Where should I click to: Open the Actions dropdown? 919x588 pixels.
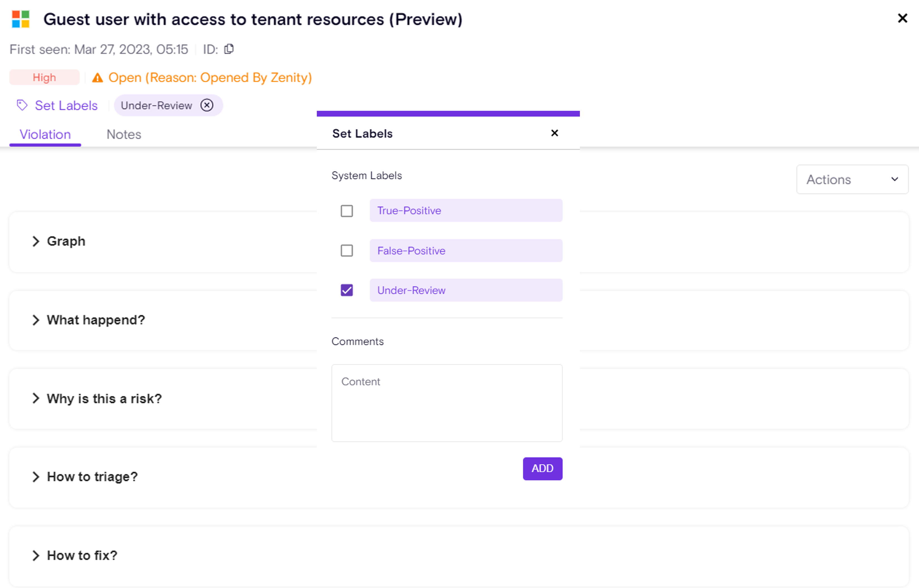[852, 180]
